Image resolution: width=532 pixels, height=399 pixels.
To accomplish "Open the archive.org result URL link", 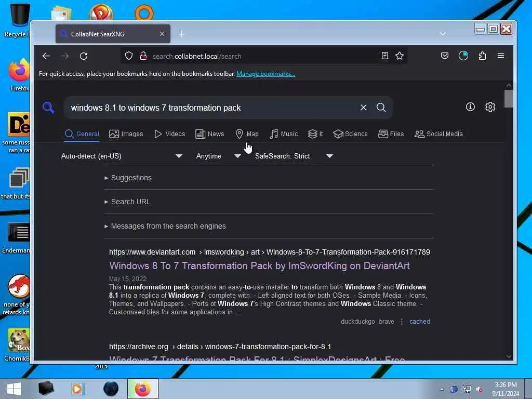I will [220, 347].
